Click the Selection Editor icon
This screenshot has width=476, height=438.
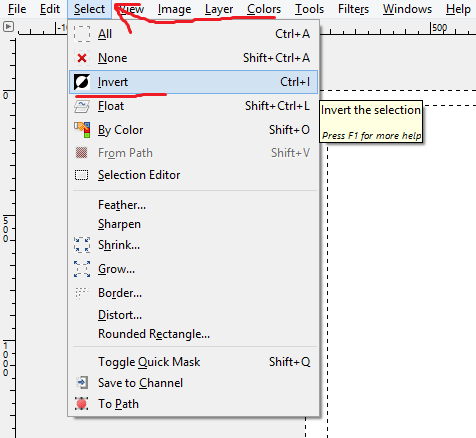coord(82,175)
